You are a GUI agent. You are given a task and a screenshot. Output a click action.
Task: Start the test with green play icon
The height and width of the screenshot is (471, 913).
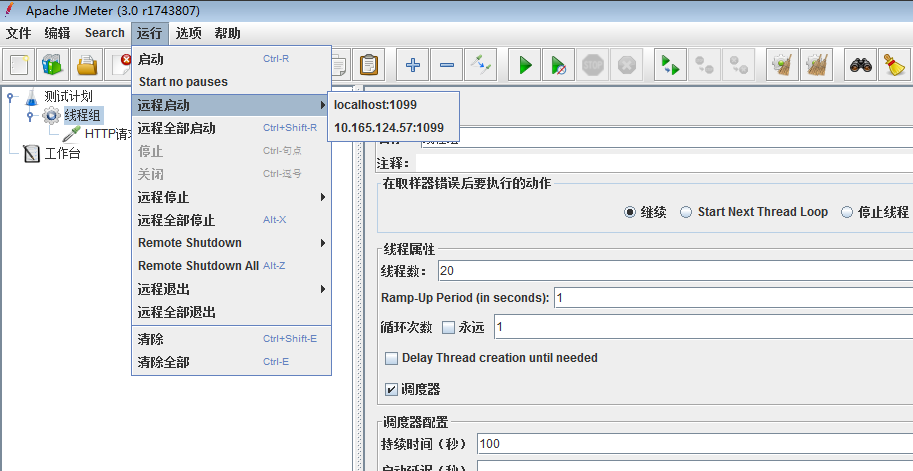(x=525, y=65)
